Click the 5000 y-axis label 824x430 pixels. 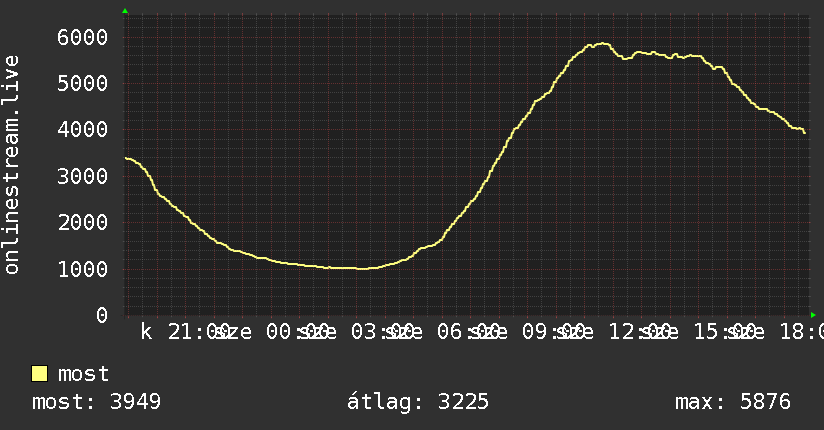point(83,83)
